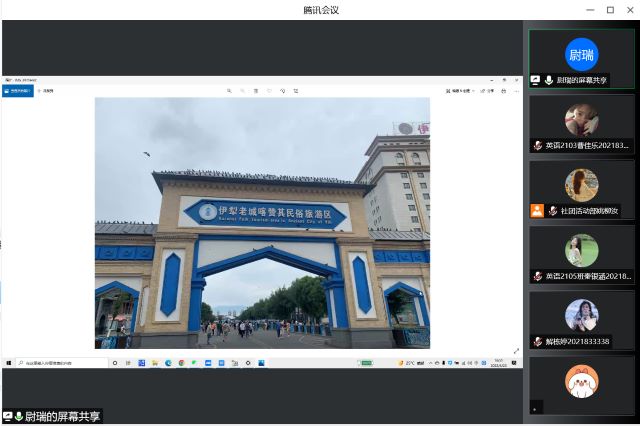Click muted mic icon beside 解栋婷2021833338
The height and width of the screenshot is (426, 640).
(x=538, y=342)
